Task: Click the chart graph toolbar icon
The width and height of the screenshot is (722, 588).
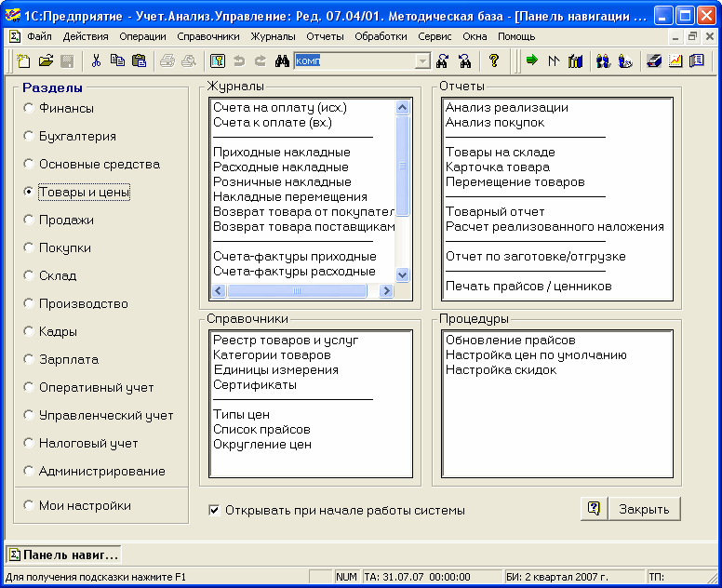Action: click(675, 60)
